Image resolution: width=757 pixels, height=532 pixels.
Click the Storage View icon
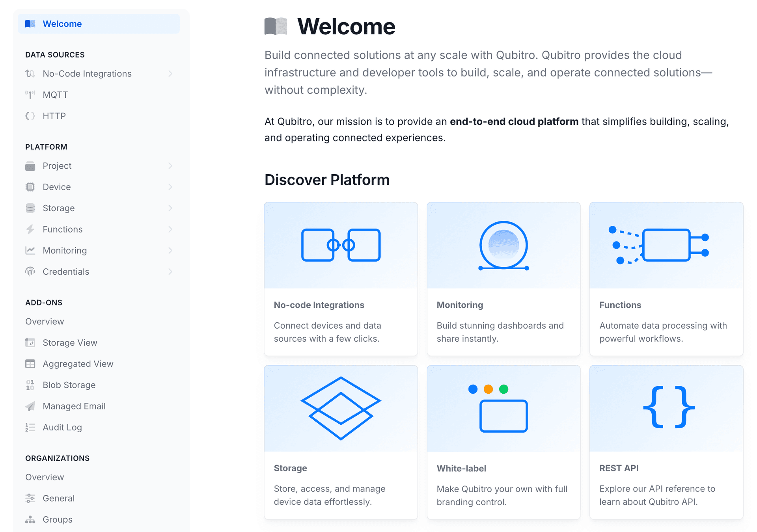30,342
